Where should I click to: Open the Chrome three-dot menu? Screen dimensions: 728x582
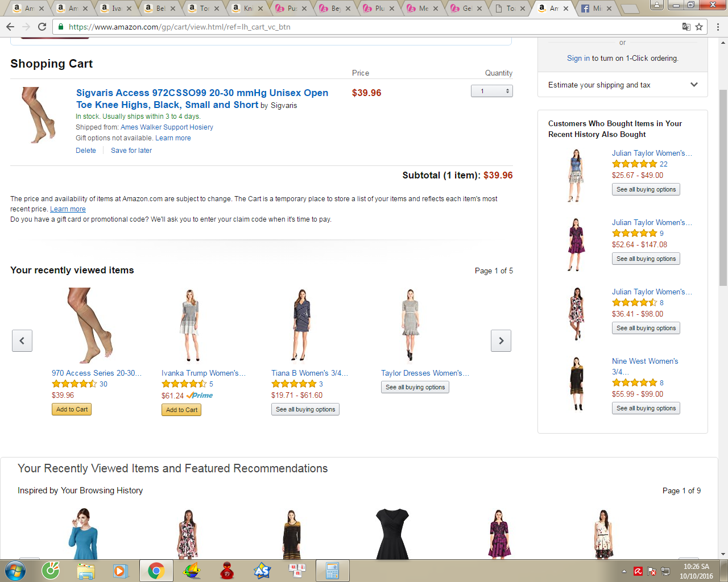pyautogui.click(x=718, y=27)
